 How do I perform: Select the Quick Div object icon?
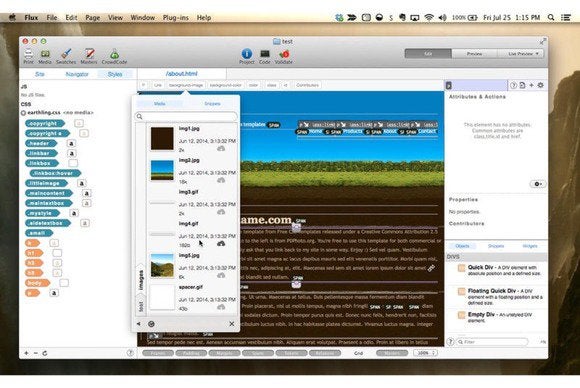[x=461, y=268]
